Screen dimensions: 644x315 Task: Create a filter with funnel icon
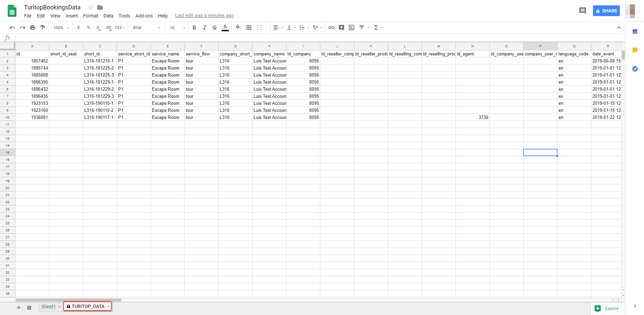coord(362,28)
